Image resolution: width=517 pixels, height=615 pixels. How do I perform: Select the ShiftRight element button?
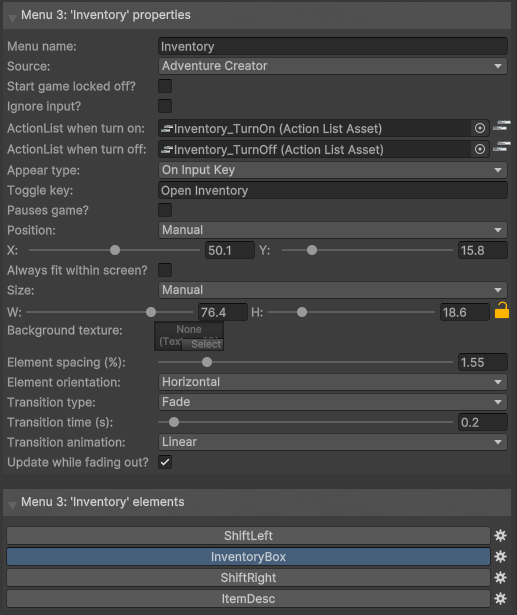point(248,578)
